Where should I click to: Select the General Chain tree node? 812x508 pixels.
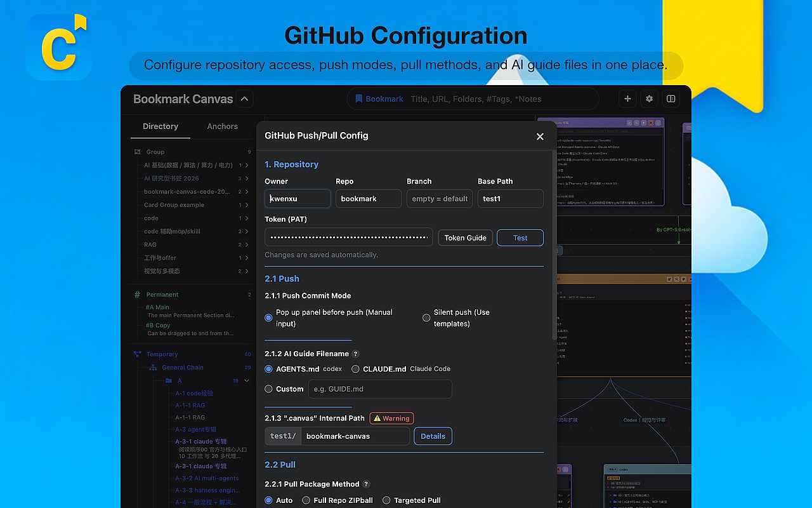(x=183, y=368)
